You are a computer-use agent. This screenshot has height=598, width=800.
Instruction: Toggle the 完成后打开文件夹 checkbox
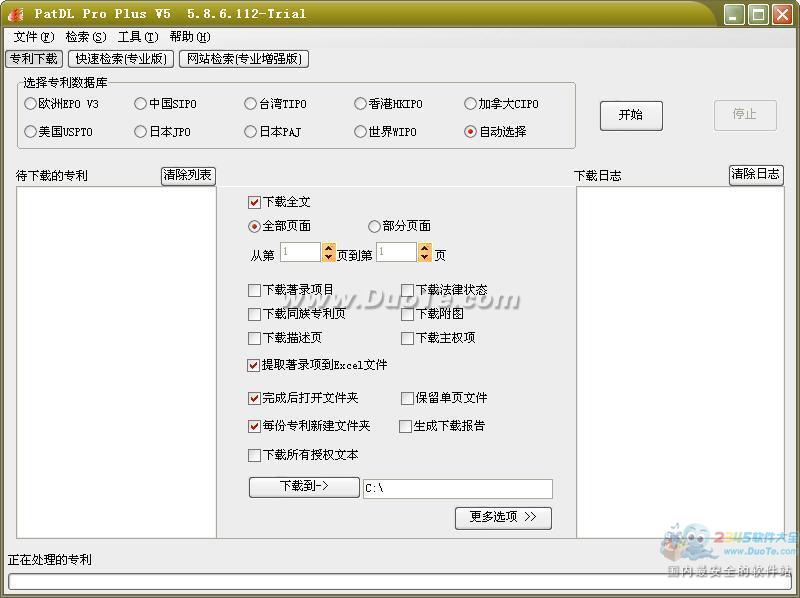254,398
